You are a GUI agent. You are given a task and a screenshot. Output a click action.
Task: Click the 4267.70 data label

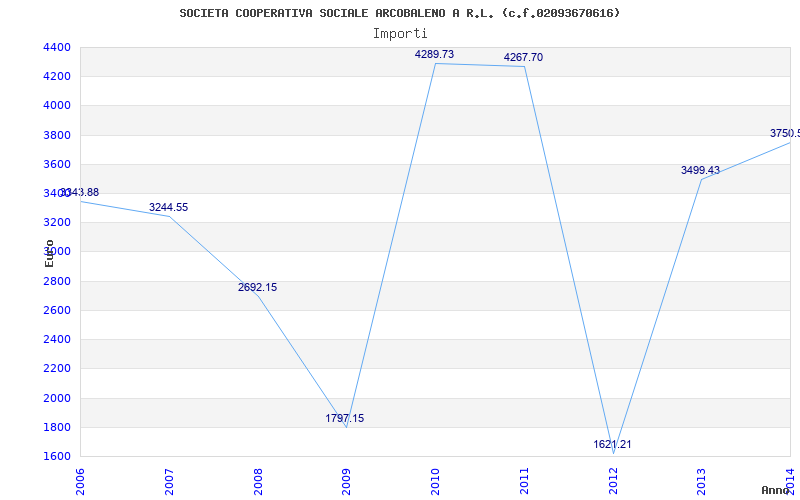point(523,57)
